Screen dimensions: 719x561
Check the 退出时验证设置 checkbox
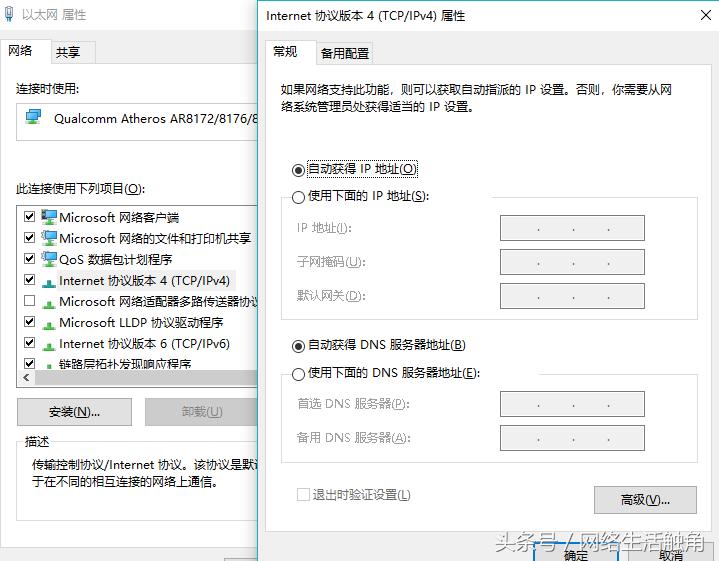click(x=303, y=494)
